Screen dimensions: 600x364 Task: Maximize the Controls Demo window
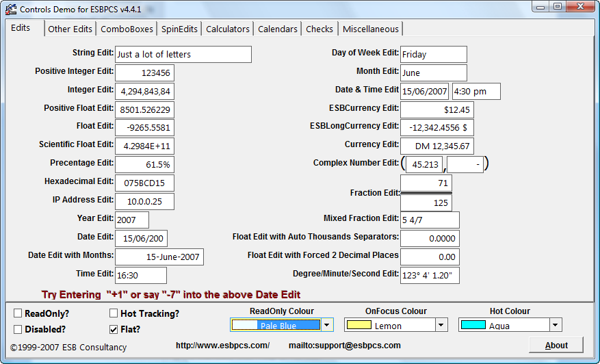pyautogui.click(x=558, y=7)
